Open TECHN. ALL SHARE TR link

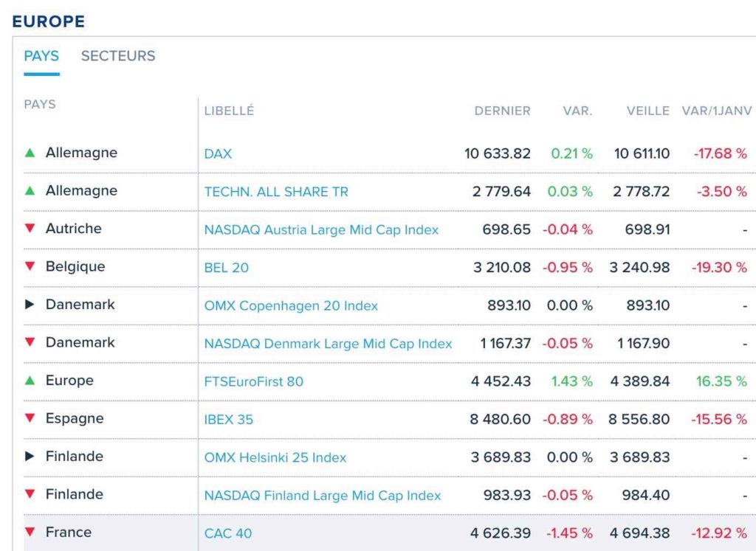[x=276, y=192]
